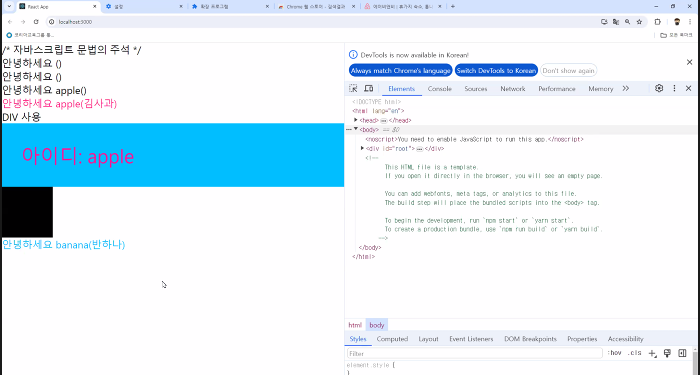
Task: Toggle the :hov element state panel
Action: coord(615,353)
